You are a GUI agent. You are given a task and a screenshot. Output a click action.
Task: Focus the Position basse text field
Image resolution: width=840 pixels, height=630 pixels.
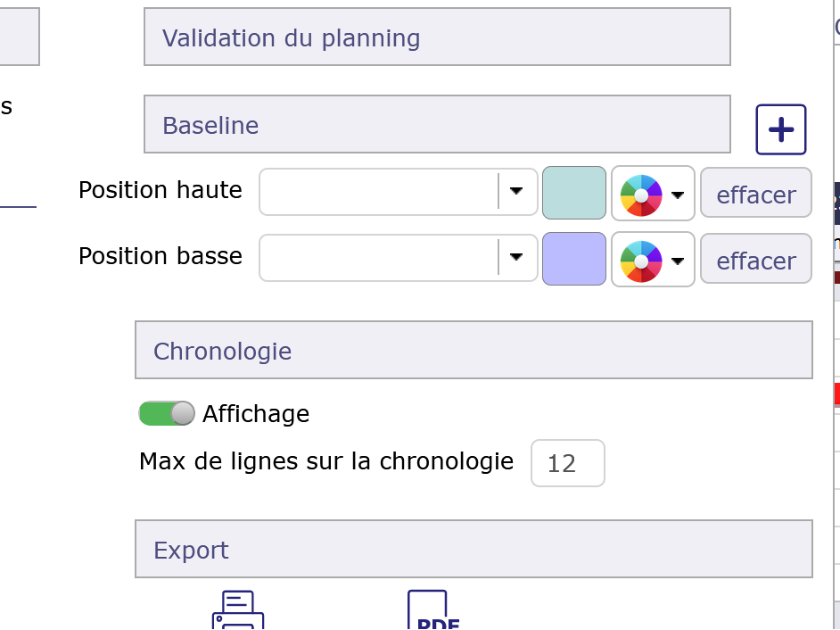coord(379,258)
